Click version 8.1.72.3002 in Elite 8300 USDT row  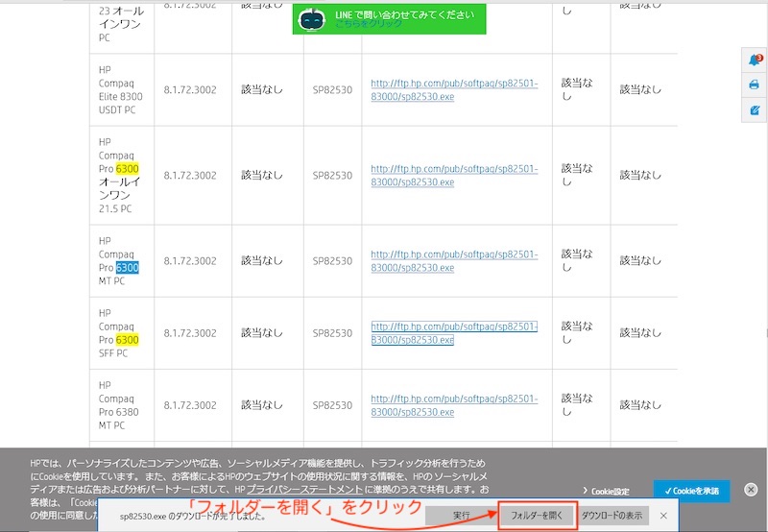coord(190,89)
